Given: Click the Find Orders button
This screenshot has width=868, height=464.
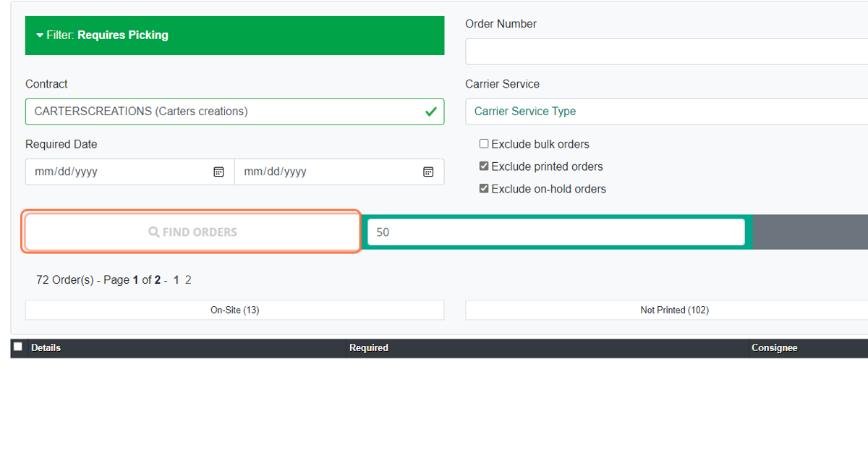Looking at the screenshot, I should tap(192, 232).
